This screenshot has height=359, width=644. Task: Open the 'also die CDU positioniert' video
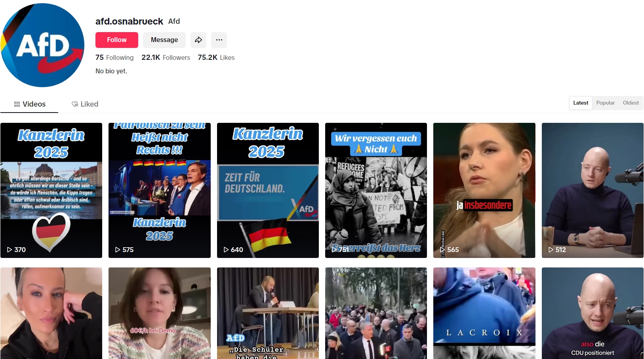(593, 313)
